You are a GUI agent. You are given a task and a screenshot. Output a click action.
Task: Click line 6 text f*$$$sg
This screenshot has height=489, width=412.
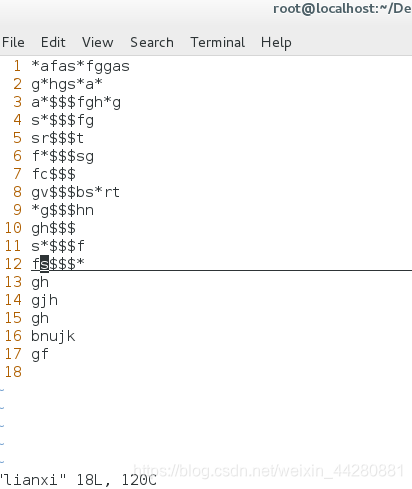(x=63, y=156)
